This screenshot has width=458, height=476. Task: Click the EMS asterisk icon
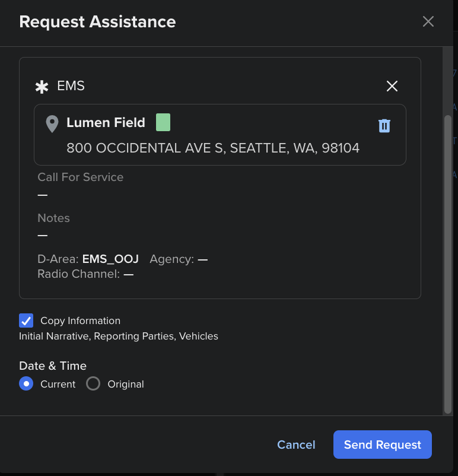point(42,87)
